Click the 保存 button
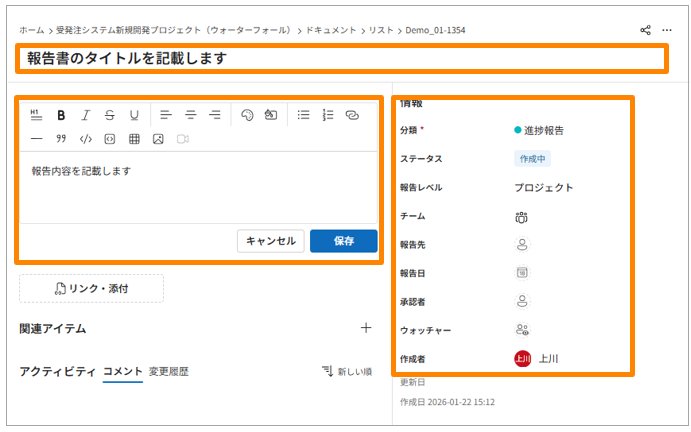Viewport: 691px width, 432px height. (343, 241)
